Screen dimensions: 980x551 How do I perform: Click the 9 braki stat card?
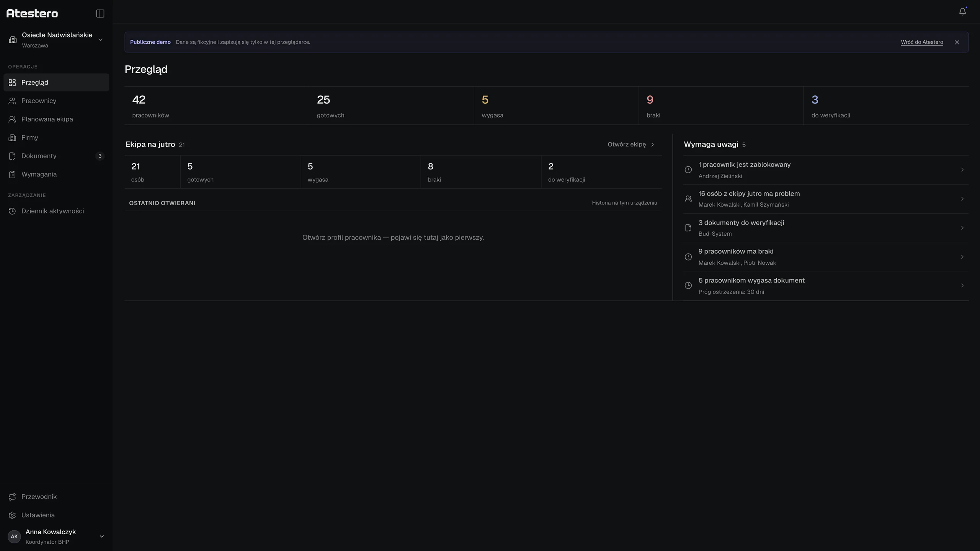(x=721, y=106)
